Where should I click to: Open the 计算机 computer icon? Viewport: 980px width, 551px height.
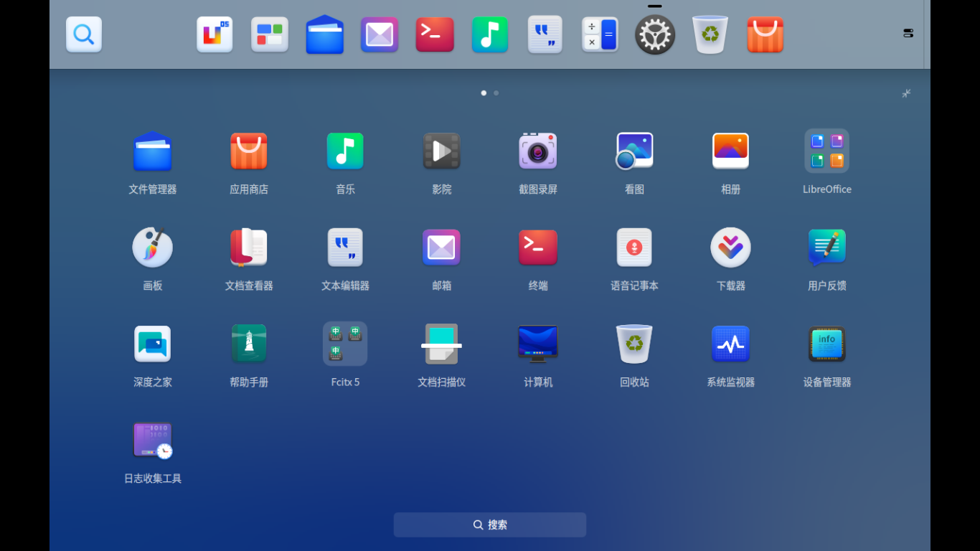(x=538, y=344)
